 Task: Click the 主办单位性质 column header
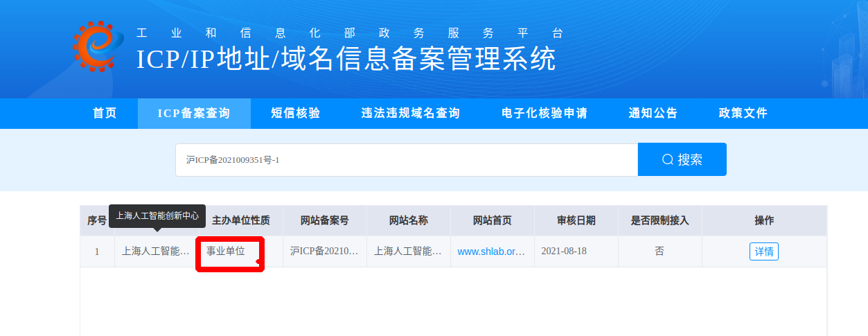[x=240, y=220]
